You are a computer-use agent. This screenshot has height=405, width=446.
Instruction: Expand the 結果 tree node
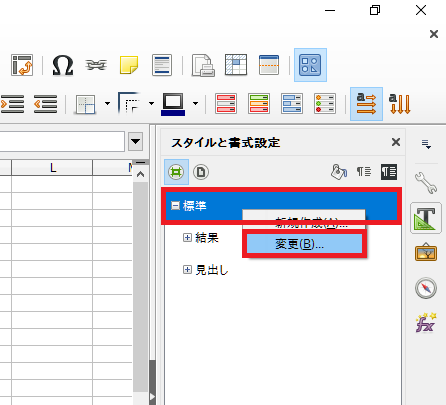click(187, 237)
